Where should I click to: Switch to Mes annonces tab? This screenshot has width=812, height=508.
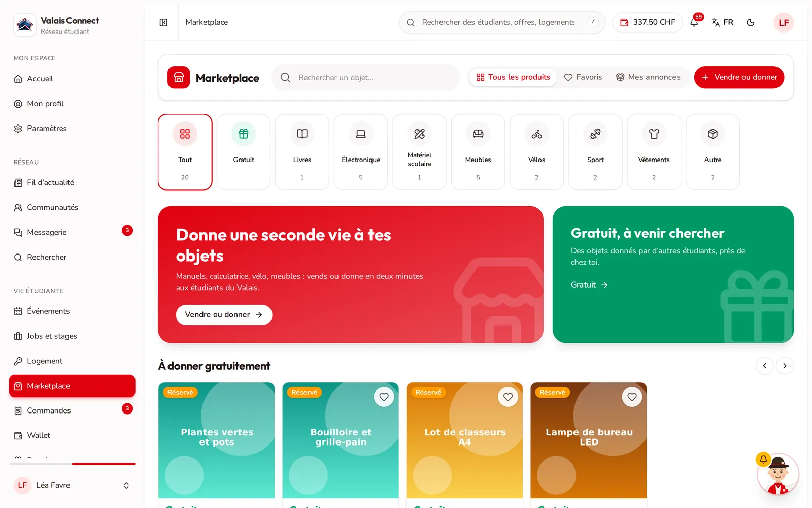(648, 77)
